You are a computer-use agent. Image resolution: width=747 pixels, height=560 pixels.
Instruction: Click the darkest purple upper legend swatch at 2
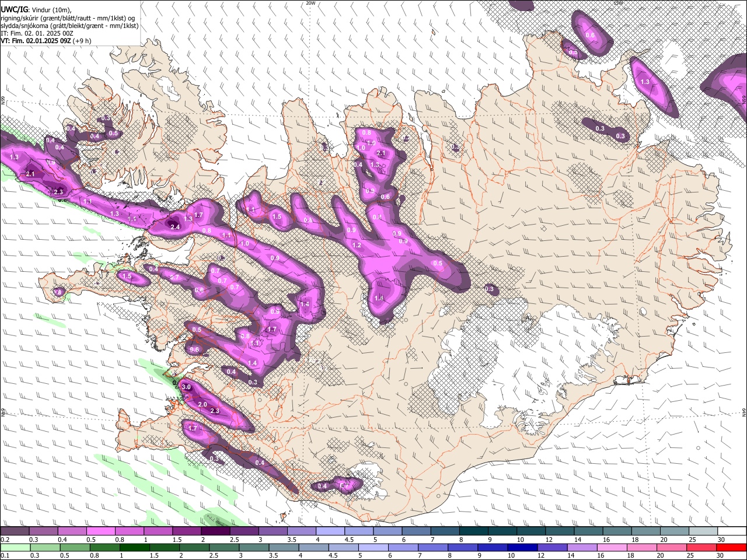215,531
